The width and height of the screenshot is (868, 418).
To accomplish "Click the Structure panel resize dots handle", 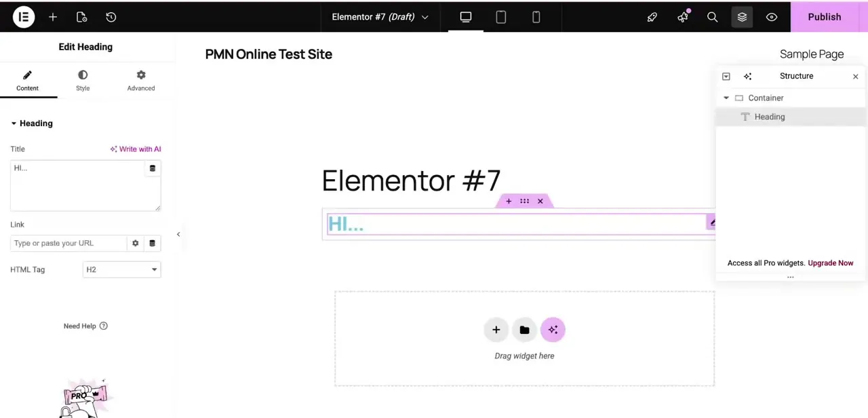I will point(791,277).
